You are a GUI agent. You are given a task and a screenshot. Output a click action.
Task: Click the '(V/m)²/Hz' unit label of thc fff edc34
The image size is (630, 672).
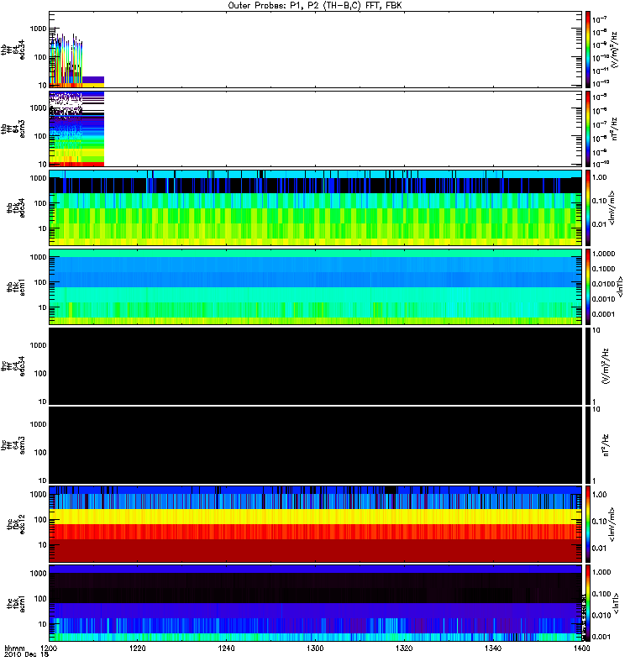(606, 366)
